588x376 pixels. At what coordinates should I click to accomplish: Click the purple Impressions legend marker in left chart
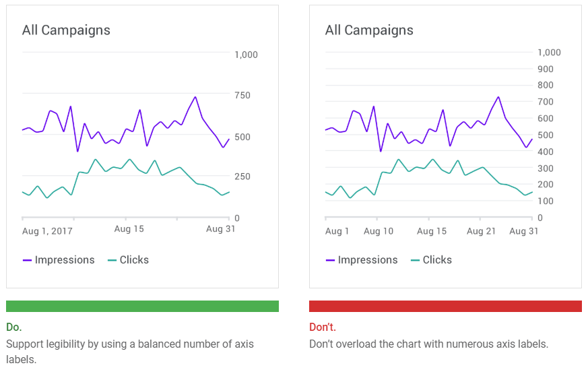point(27,260)
